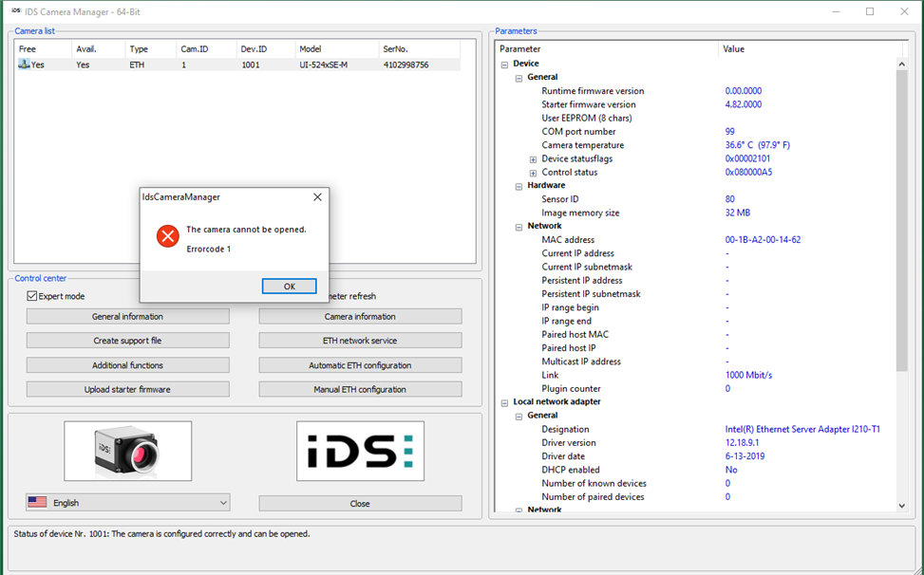Click the Value column header
Image resolution: width=924 pixels, height=575 pixels.
tap(810, 48)
